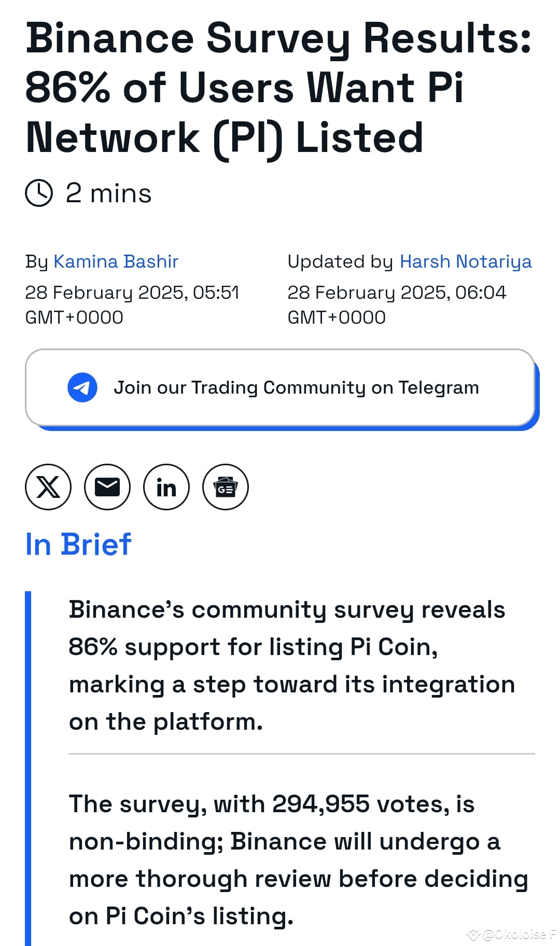Select the 86% support summary paragraph
This screenshot has height=946, width=560.
click(290, 665)
